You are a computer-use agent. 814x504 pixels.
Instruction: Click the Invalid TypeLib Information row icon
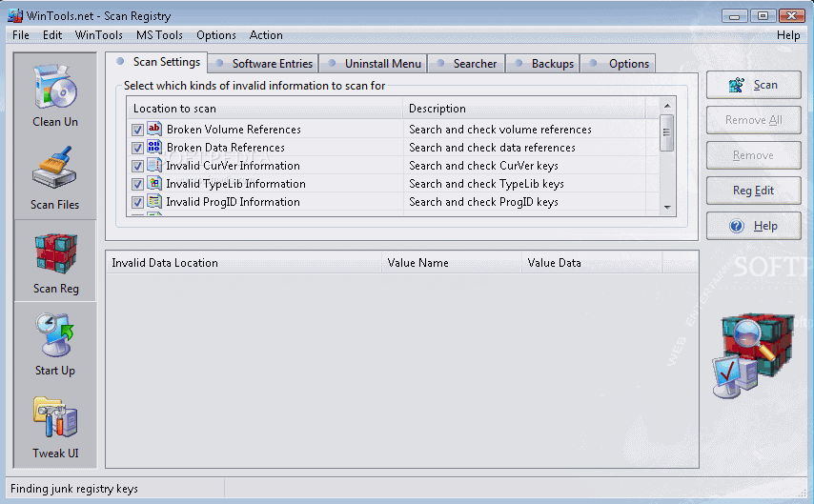[154, 183]
